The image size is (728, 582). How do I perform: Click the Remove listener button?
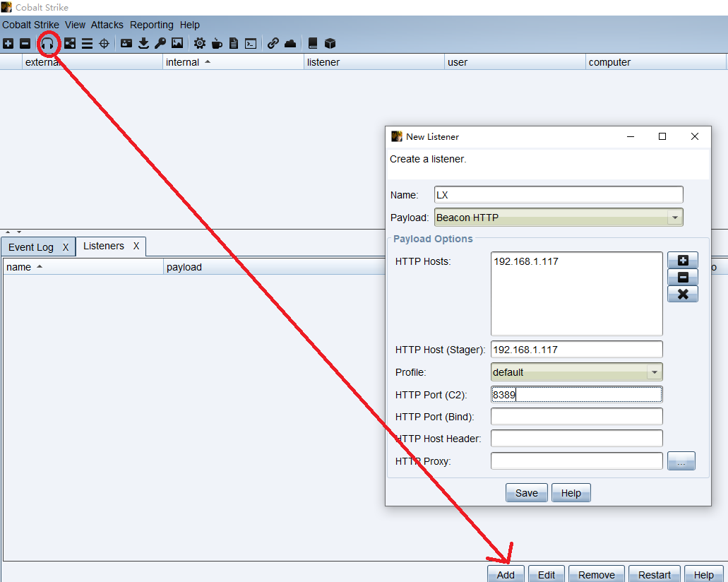point(597,574)
